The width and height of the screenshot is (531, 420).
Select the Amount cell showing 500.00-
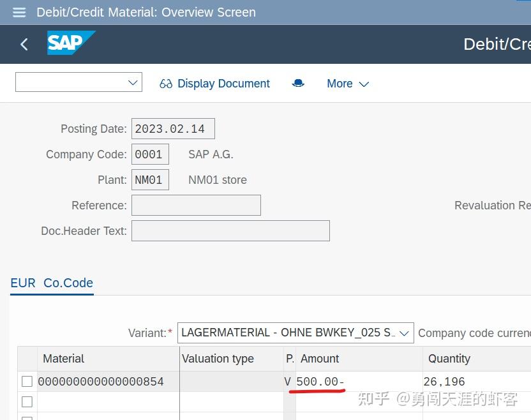pyautogui.click(x=319, y=381)
